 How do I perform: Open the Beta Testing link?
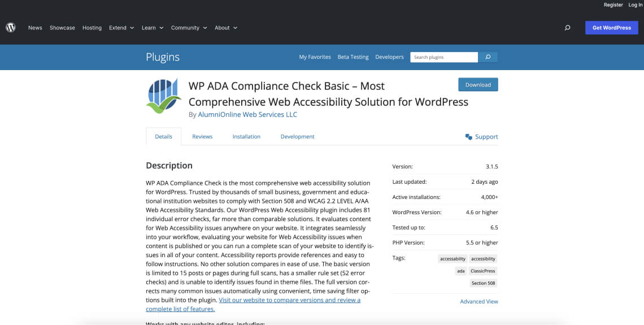[353, 57]
